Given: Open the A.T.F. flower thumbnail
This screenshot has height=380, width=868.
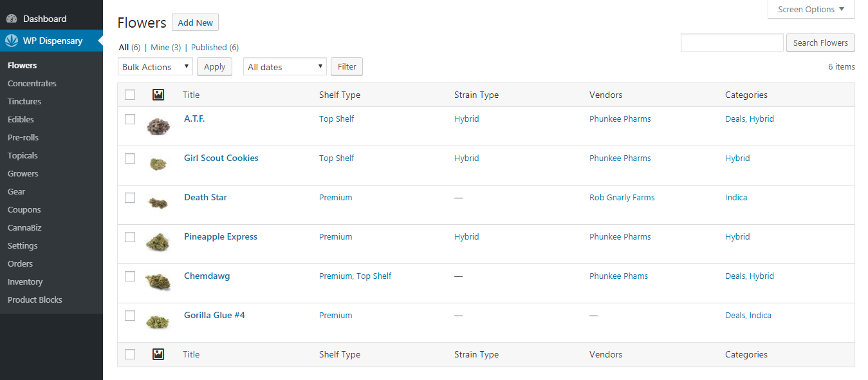Looking at the screenshot, I should coord(158,126).
